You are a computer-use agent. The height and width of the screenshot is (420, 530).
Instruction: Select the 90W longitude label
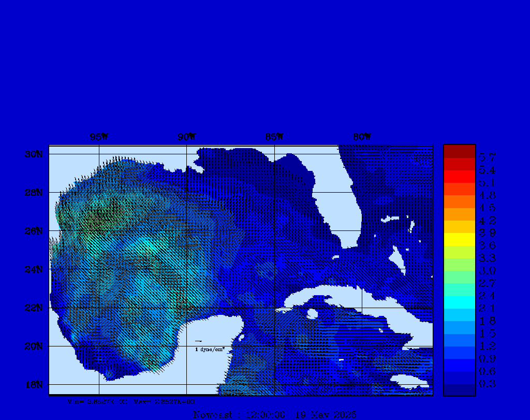pyautogui.click(x=187, y=137)
